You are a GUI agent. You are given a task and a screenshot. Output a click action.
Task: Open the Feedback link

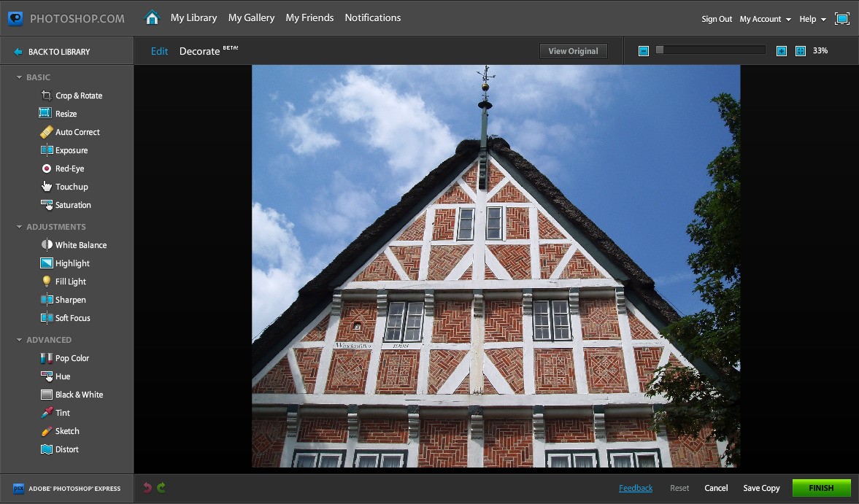point(635,487)
